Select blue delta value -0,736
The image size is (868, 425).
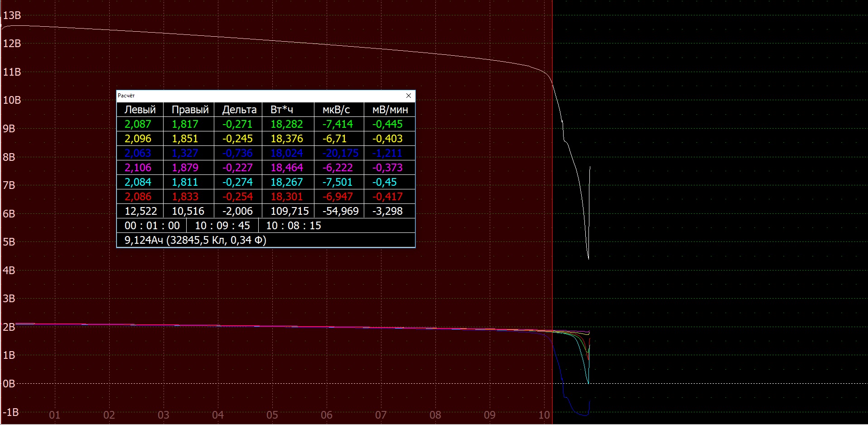point(237,153)
